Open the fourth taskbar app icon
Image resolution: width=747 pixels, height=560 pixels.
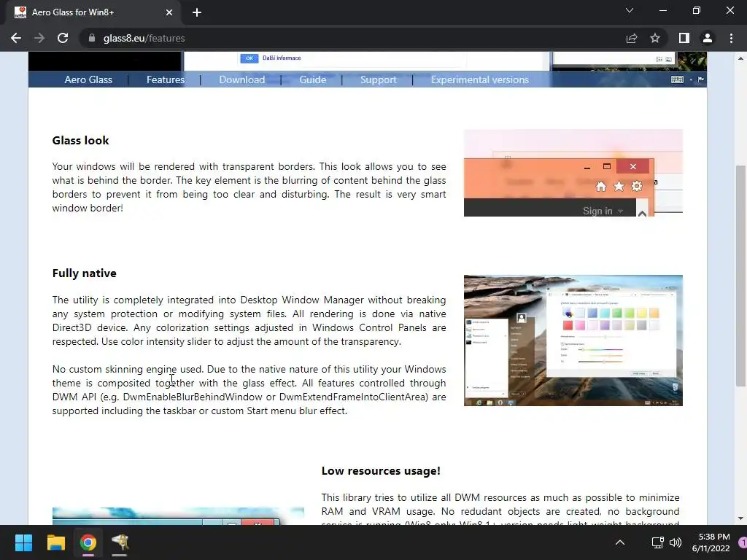[x=120, y=542]
